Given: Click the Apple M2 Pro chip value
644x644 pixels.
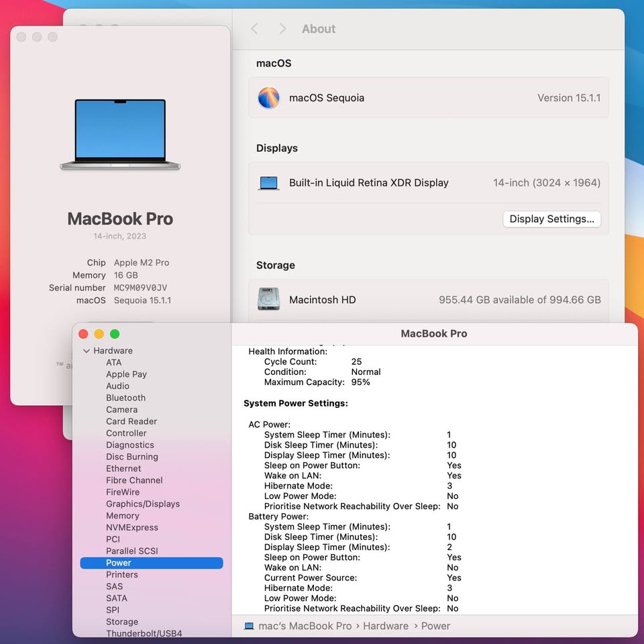Looking at the screenshot, I should 142,263.
